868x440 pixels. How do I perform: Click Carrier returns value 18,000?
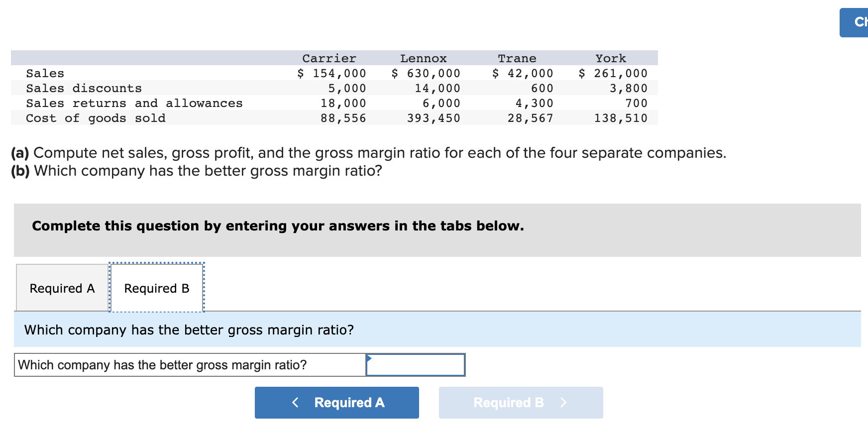pos(343,103)
